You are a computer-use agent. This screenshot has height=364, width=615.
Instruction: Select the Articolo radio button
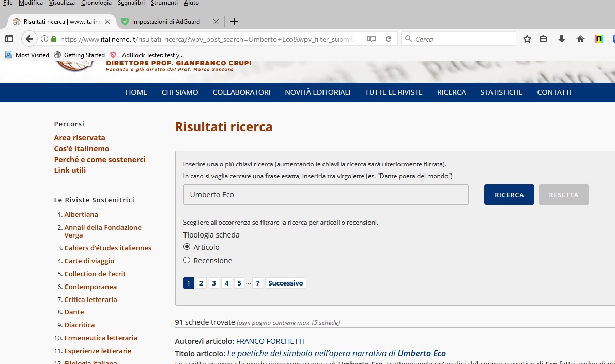tap(187, 247)
